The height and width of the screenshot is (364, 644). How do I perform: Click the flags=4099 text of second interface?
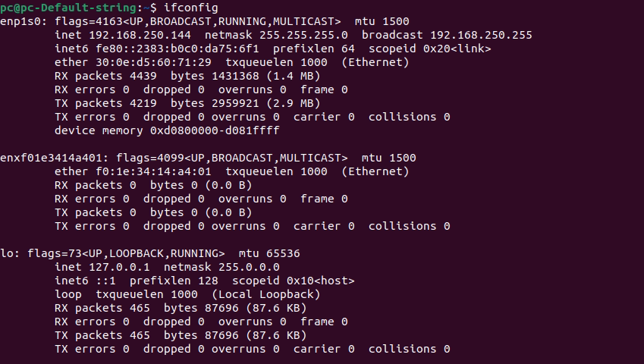pos(150,158)
